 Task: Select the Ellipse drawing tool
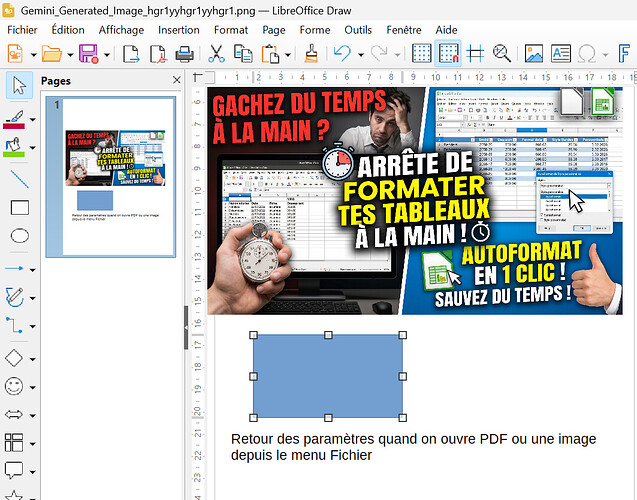tap(20, 236)
